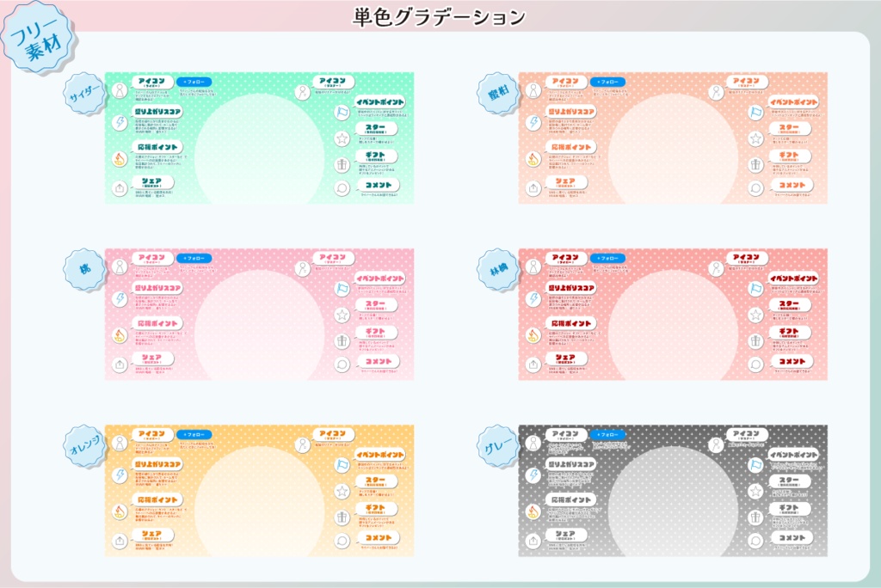Screen dimensions: 881x588
Task: Click the comment speech bubble icon on the orange template
Action: coord(341,539)
